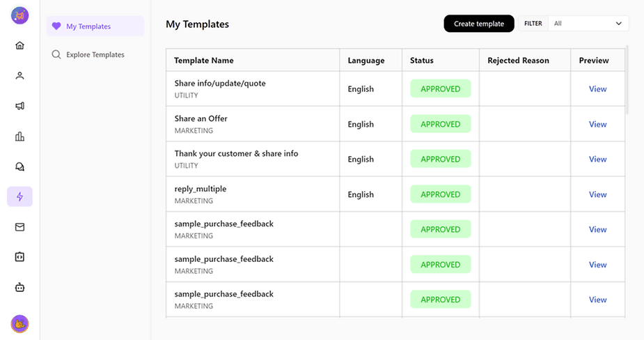This screenshot has height=340, width=644.
Task: Open the bar chart analytics icon
Action: 19,137
